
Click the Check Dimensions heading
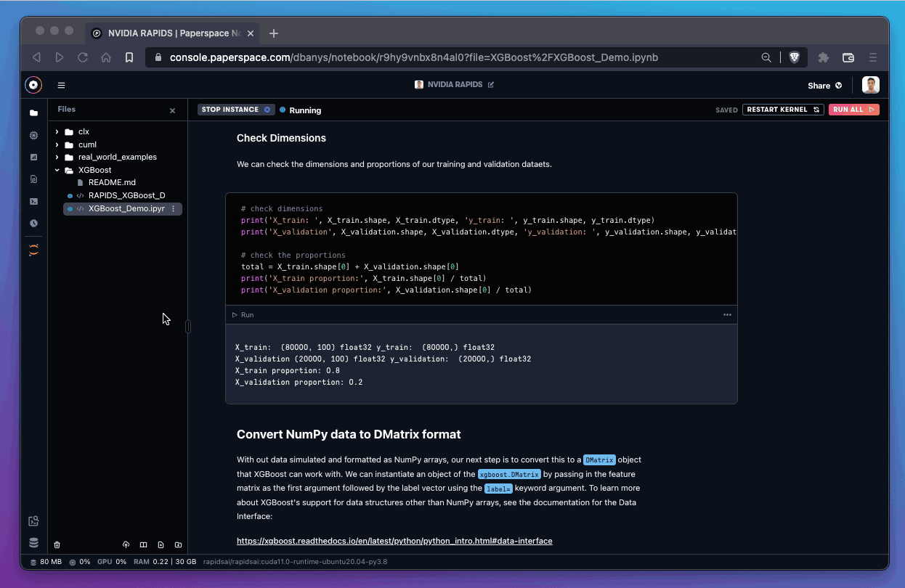[x=281, y=138]
